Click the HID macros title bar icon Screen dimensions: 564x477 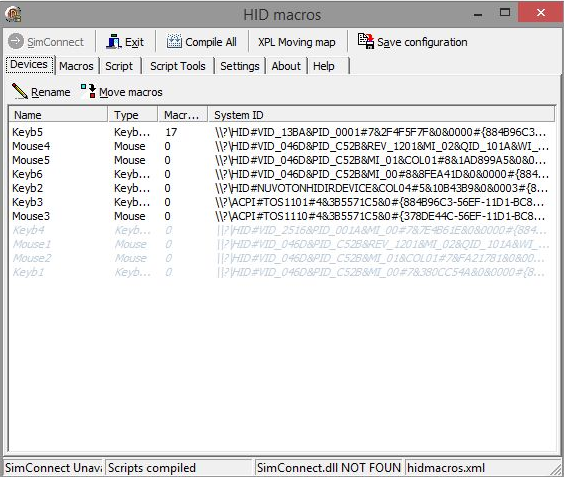point(13,14)
